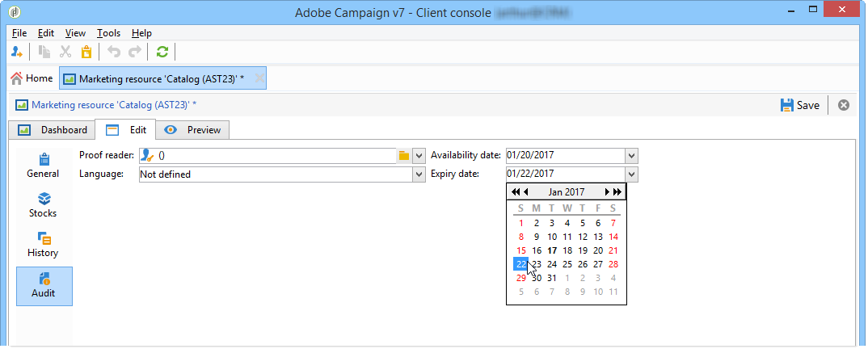This screenshot has width=868, height=353.
Task: Save the marketing resource
Action: [799, 104]
